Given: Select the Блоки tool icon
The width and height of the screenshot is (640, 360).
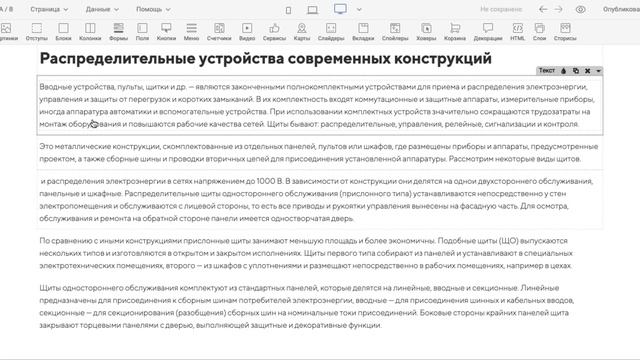Looking at the screenshot, I should 63,32.
